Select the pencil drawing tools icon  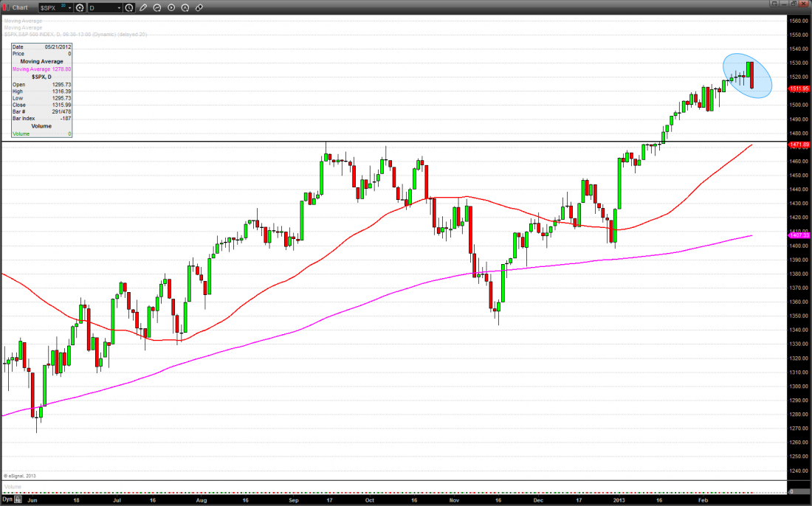pyautogui.click(x=143, y=7)
